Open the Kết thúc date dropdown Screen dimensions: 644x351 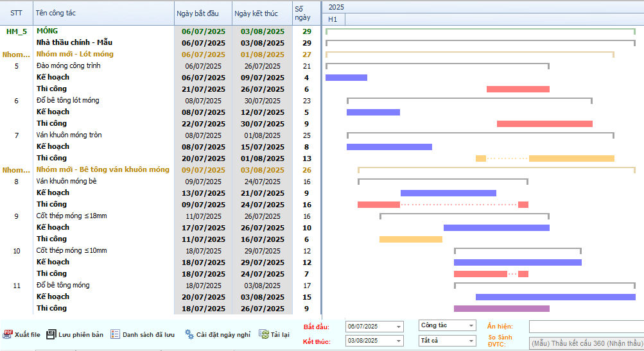coord(398,341)
